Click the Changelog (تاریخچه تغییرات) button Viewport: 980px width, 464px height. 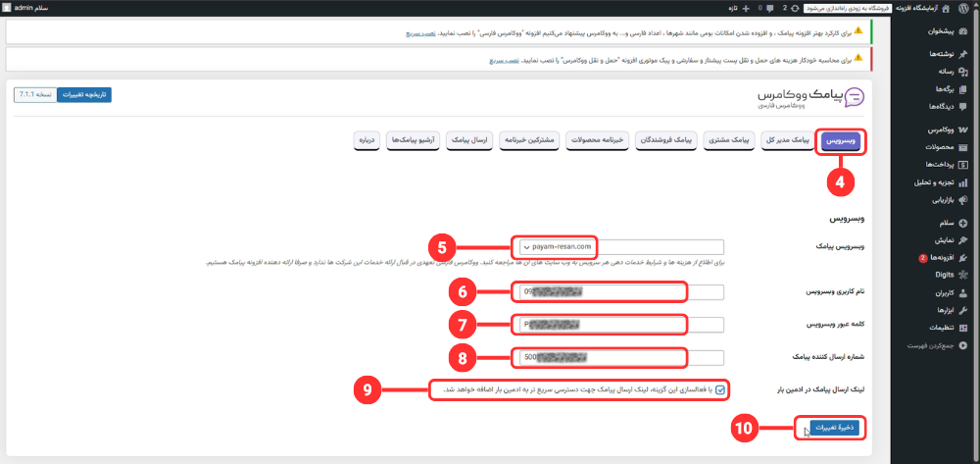click(x=84, y=95)
